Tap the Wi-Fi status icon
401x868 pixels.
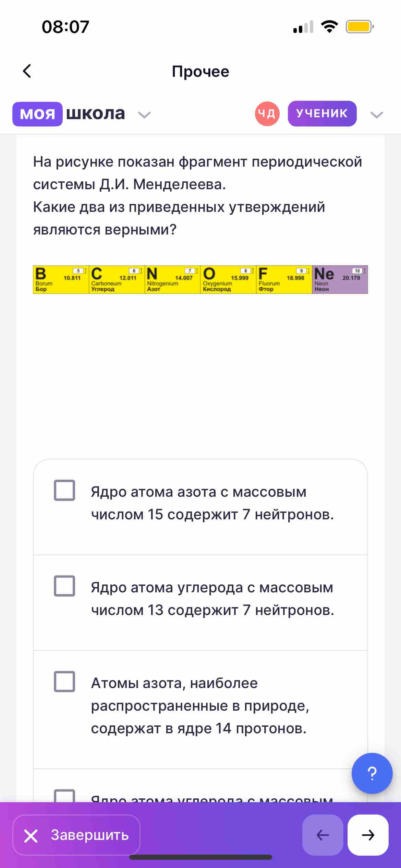click(x=329, y=26)
